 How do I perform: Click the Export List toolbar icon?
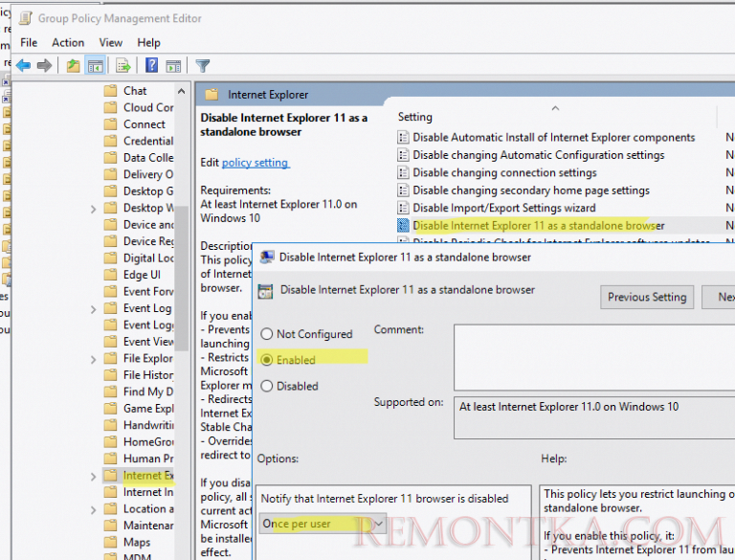(x=122, y=65)
